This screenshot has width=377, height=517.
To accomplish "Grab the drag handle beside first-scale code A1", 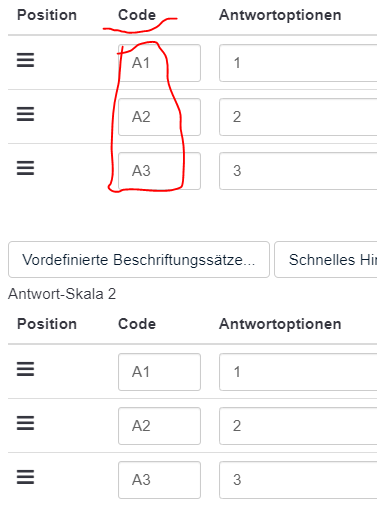I will click(25, 60).
